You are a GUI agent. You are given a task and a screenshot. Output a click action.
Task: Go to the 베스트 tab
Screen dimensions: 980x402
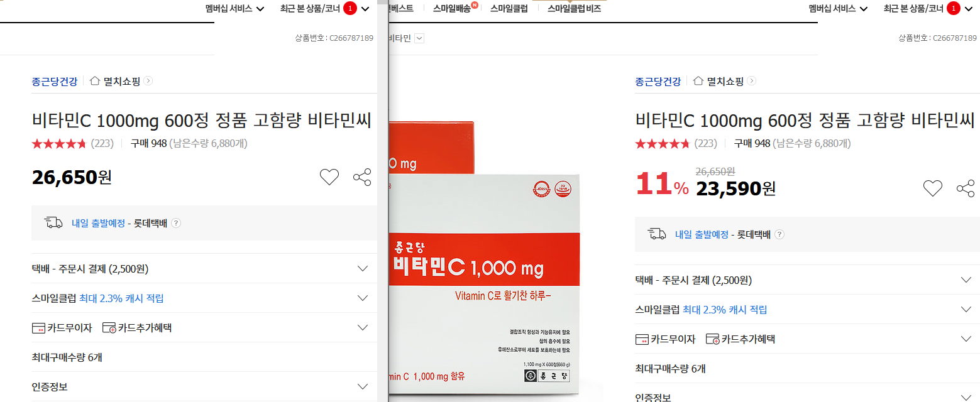click(x=401, y=9)
